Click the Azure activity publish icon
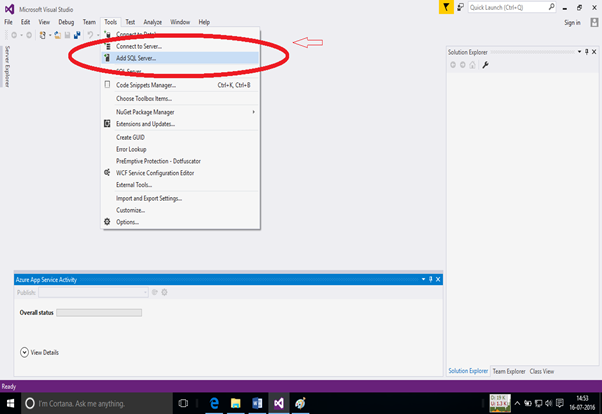Viewport: 602px width, 414px height. coord(155,292)
